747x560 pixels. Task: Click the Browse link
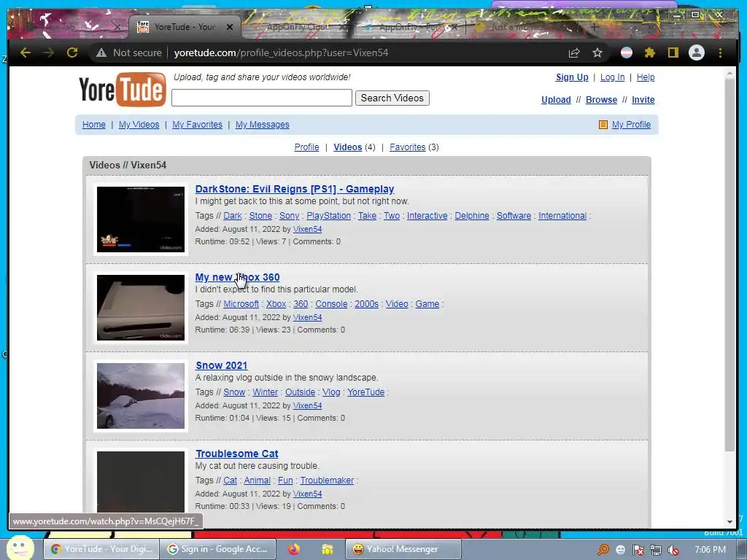(601, 99)
